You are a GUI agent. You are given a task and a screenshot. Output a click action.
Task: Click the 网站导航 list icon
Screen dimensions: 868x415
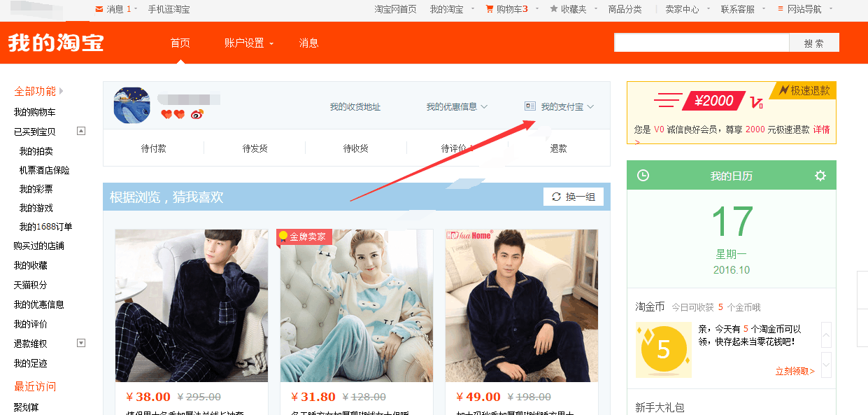pos(781,9)
